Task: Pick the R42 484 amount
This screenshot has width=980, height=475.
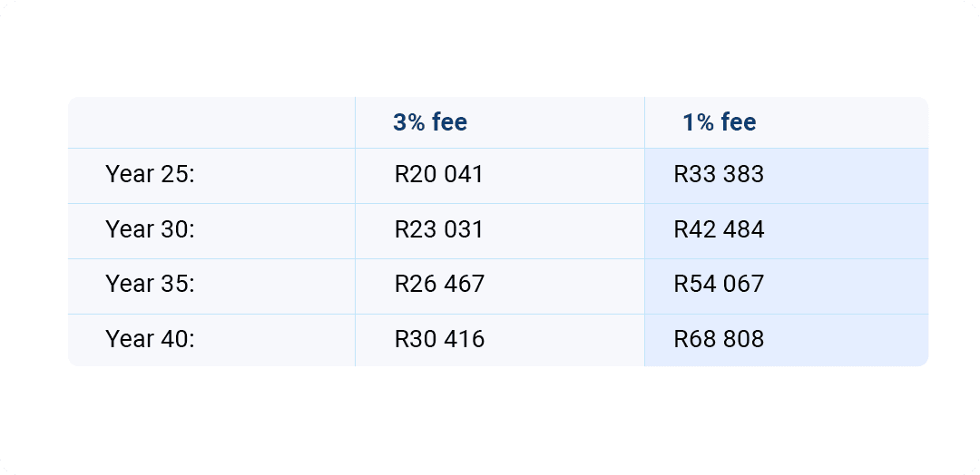Action: (x=719, y=229)
